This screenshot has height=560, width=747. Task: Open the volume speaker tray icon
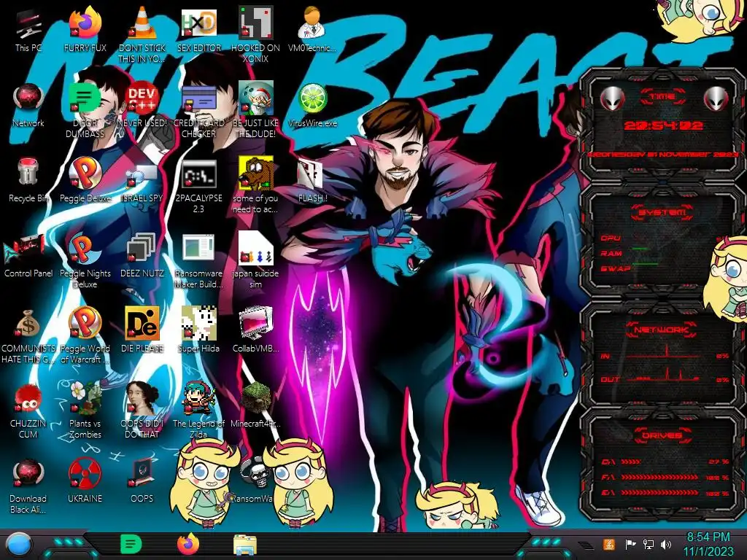coord(666,544)
